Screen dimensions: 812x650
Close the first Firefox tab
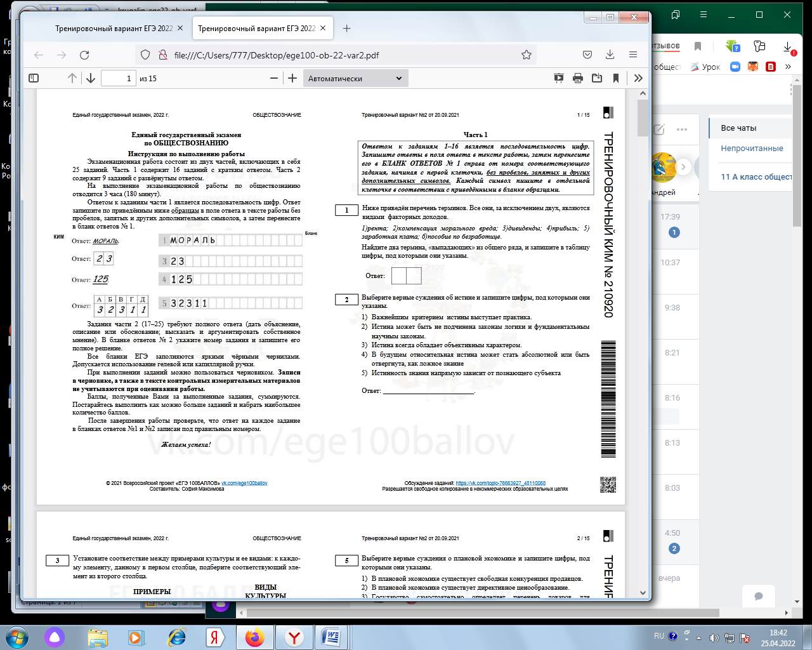click(180, 29)
